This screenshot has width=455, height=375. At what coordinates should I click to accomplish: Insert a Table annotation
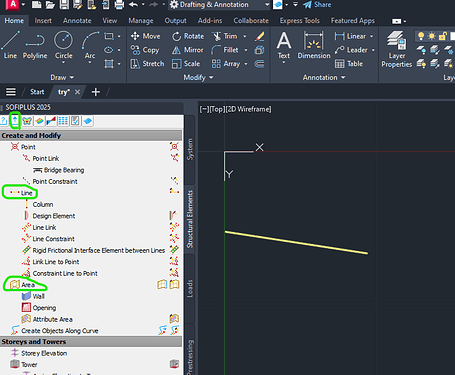pyautogui.click(x=349, y=64)
